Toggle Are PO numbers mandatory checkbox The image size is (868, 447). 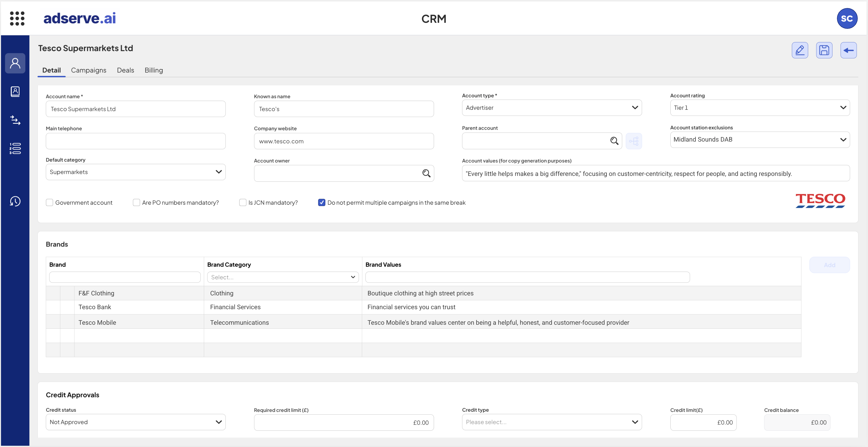(136, 202)
